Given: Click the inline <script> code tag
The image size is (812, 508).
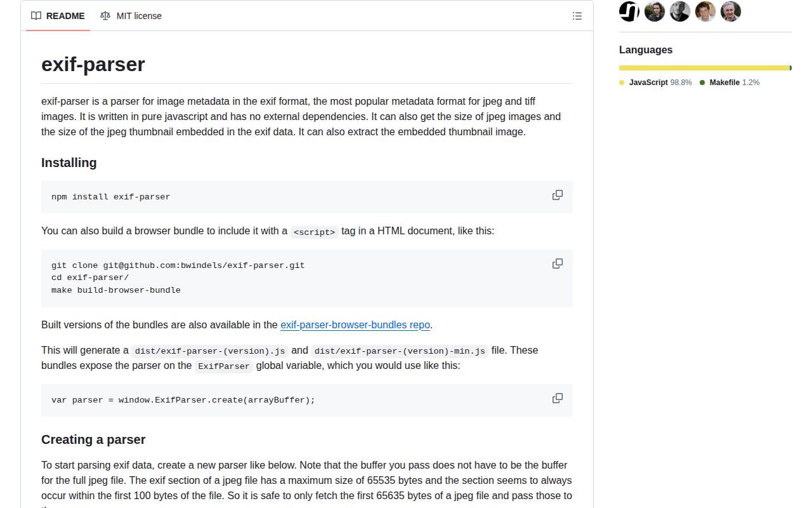Looking at the screenshot, I should point(315,232).
